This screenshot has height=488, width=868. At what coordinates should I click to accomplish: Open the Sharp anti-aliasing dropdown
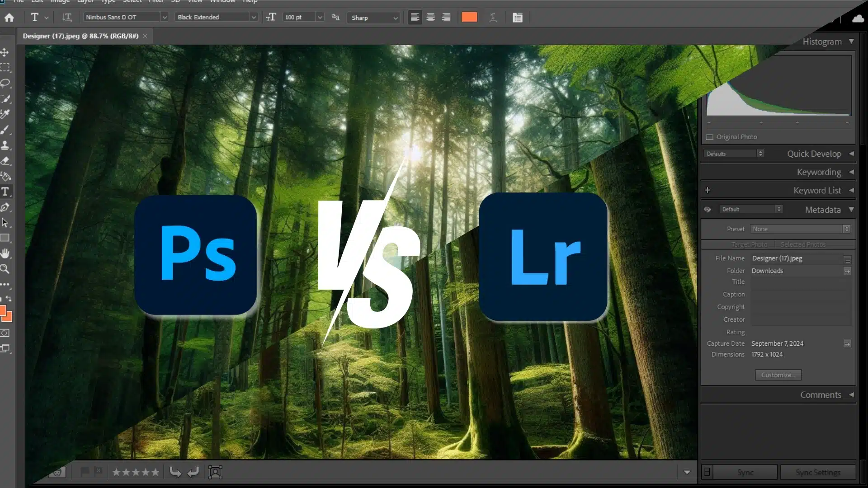(374, 18)
